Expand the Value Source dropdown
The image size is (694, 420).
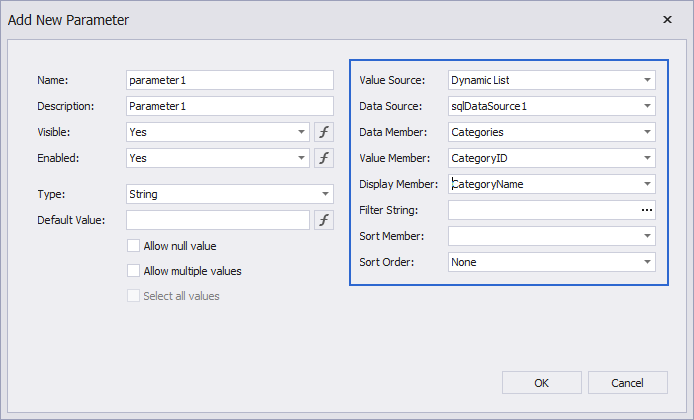click(647, 80)
